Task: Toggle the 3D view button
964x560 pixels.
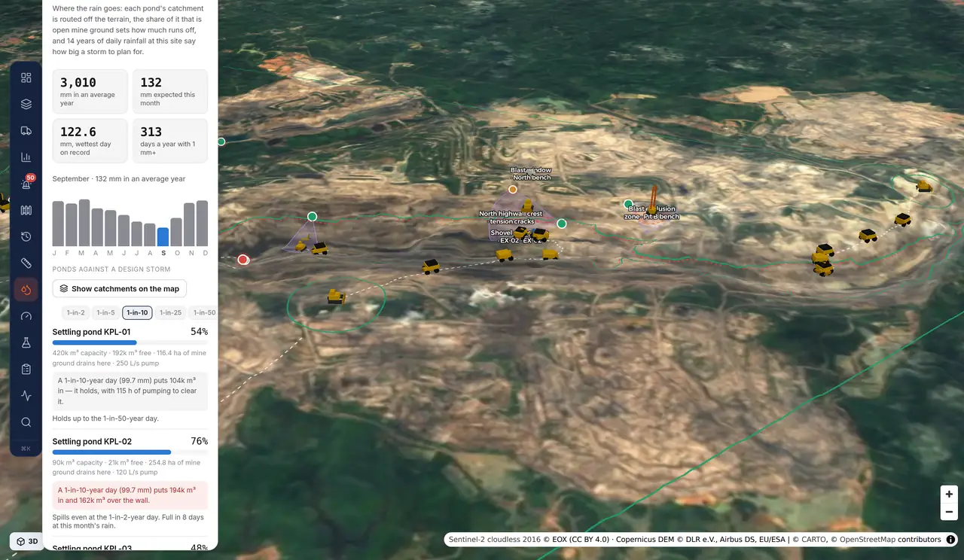Action: coord(26,541)
